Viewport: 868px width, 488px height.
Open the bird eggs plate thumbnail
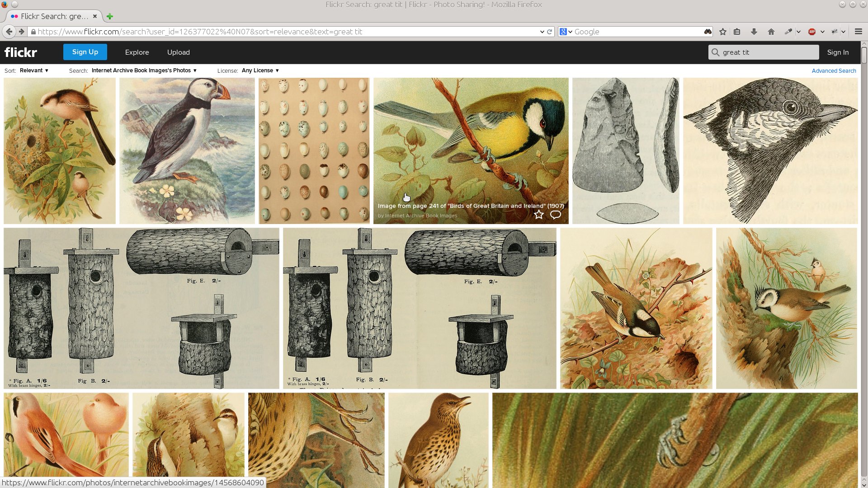[314, 151]
